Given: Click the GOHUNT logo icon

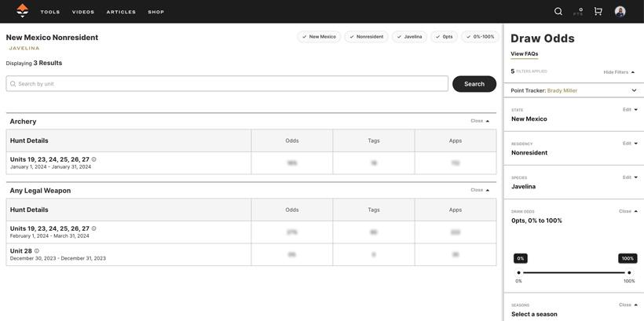Looking at the screenshot, I should point(23,11).
